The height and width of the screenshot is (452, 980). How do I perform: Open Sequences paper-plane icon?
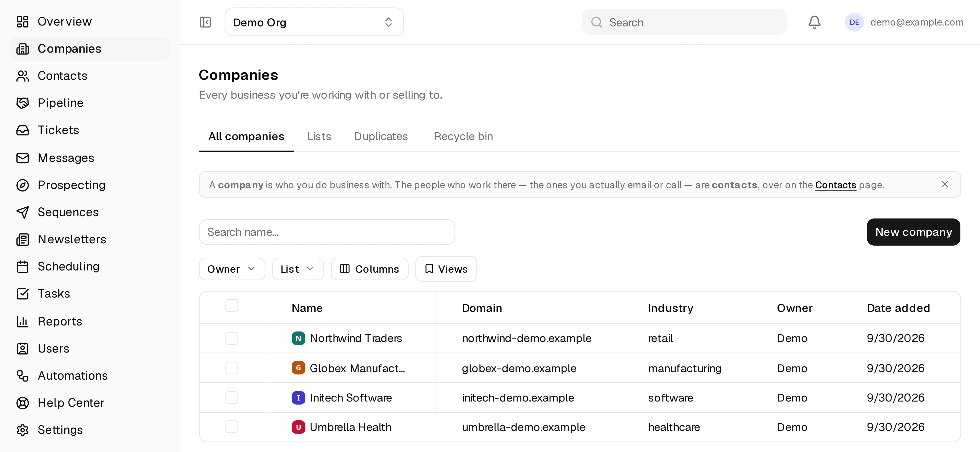click(22, 212)
